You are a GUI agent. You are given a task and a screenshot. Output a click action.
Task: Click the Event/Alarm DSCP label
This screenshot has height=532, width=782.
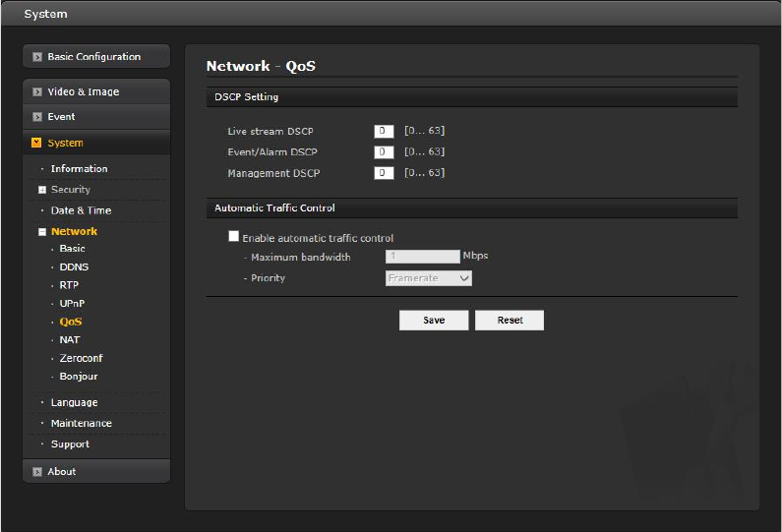tap(272, 152)
